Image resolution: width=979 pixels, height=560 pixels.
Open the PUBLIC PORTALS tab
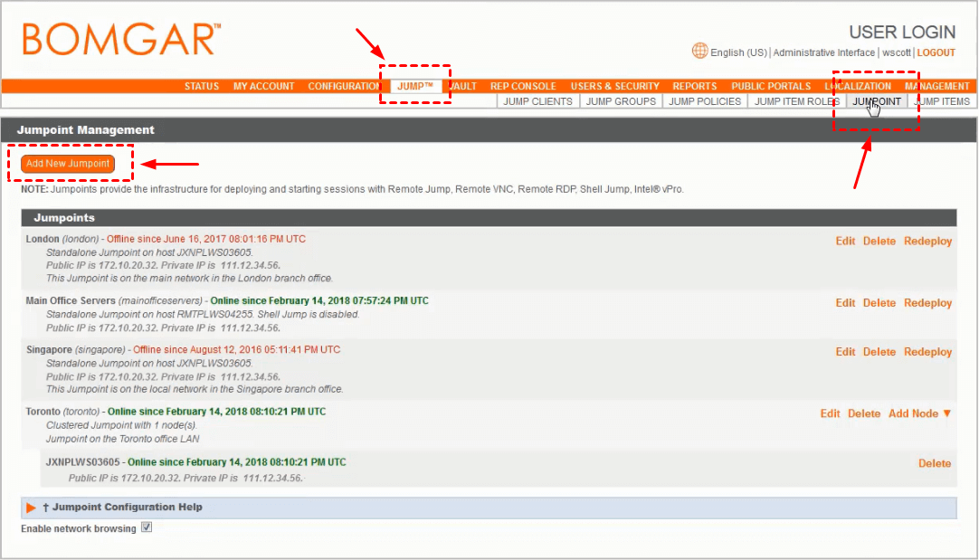[x=771, y=86]
